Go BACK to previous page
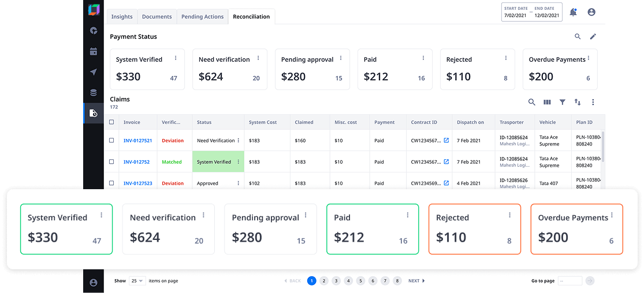This screenshot has width=644, height=293. [292, 281]
